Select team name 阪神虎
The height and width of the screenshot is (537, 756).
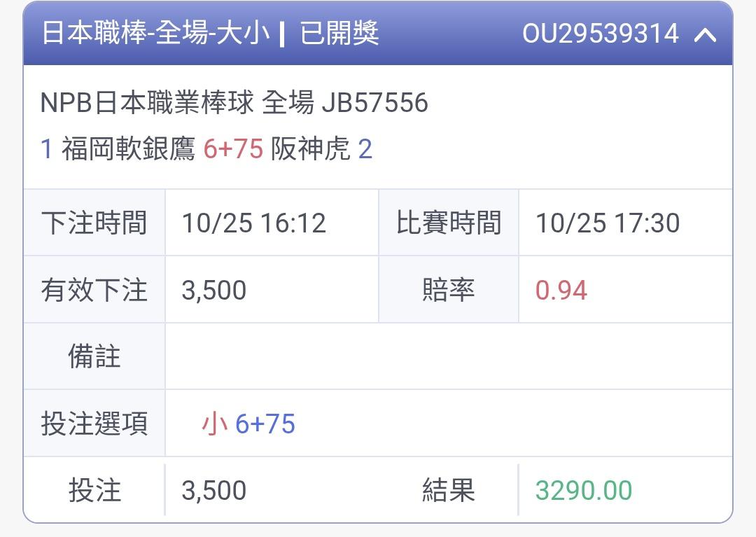click(310, 149)
